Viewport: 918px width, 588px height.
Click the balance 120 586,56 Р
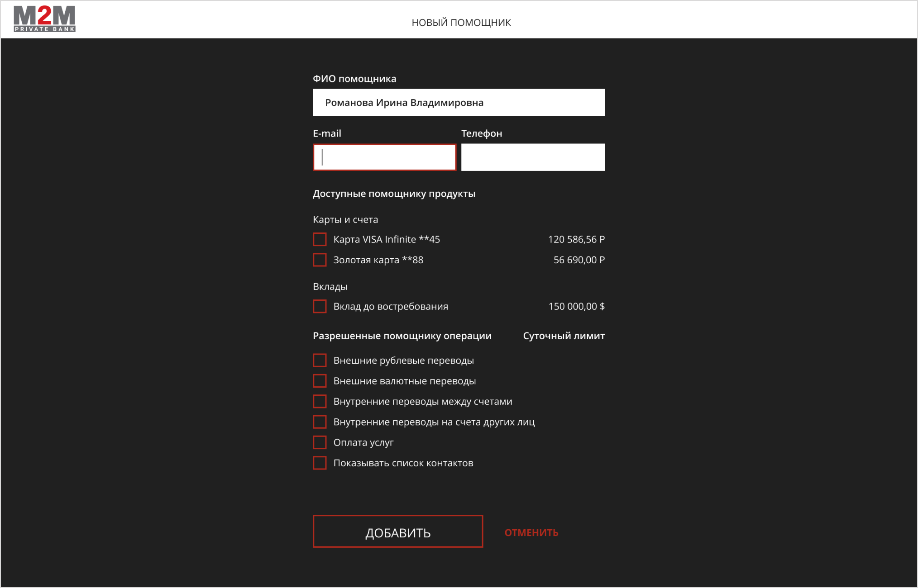(x=576, y=239)
